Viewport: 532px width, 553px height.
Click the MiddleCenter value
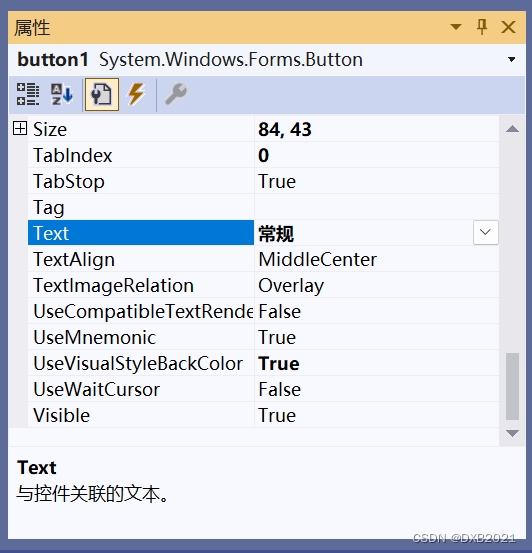click(x=318, y=260)
